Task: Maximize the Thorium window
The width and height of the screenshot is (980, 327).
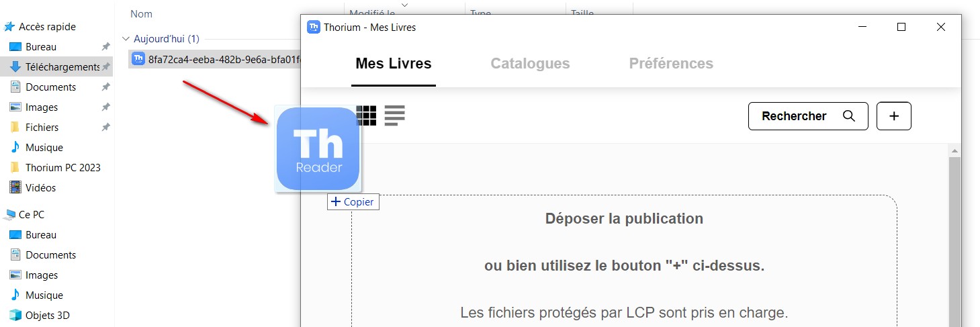Action: [901, 27]
